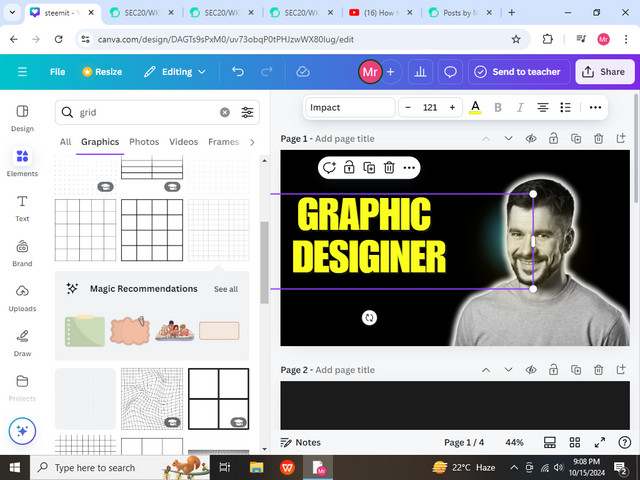640x480 pixels.
Task: Click the Share button
Action: click(604, 72)
